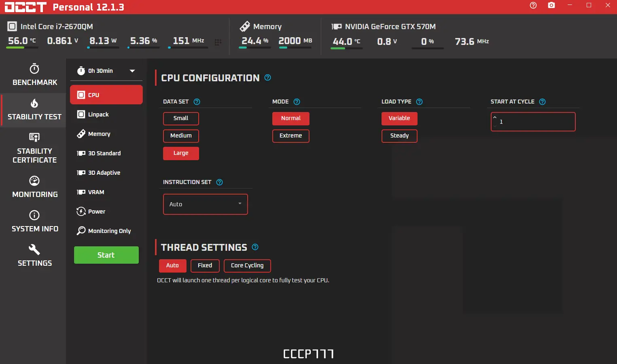Select the Small data set
This screenshot has height=364, width=617.
[x=181, y=119]
